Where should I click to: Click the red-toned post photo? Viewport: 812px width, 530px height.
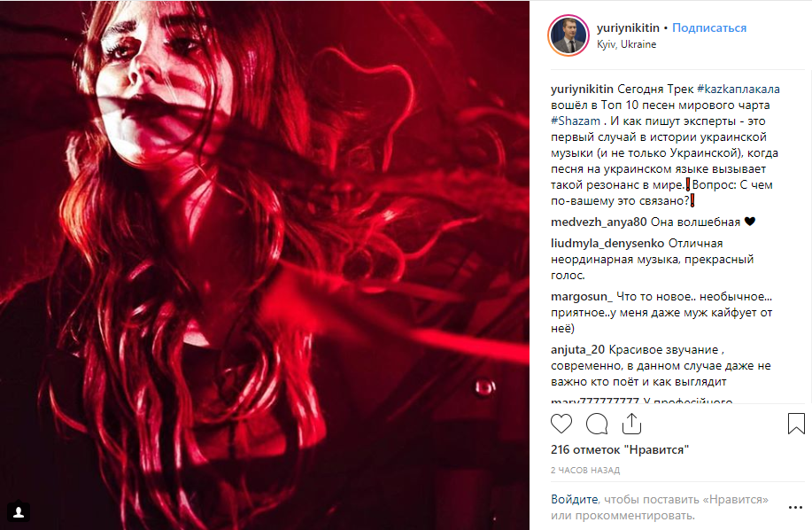coord(265,265)
